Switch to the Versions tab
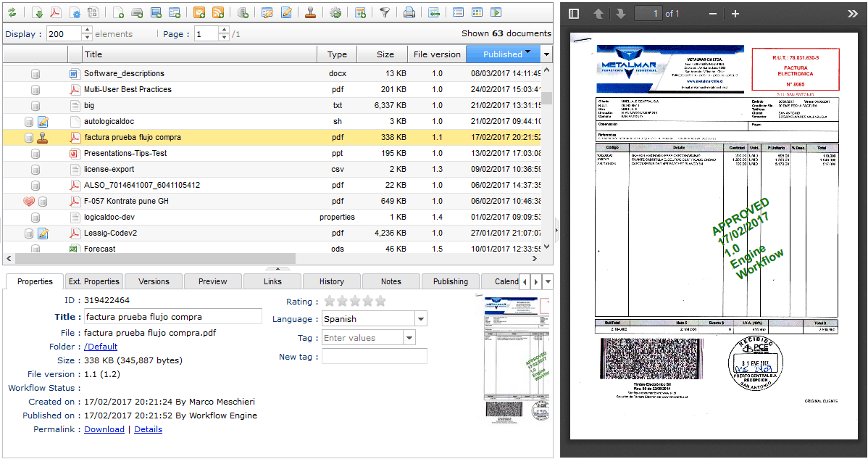Image resolution: width=868 pixels, height=459 pixels. [154, 281]
